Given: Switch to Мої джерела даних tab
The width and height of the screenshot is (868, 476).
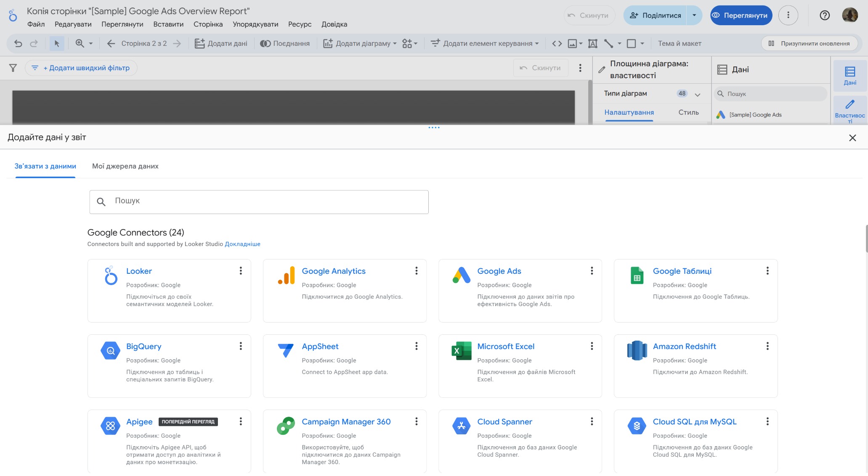Looking at the screenshot, I should [x=125, y=166].
